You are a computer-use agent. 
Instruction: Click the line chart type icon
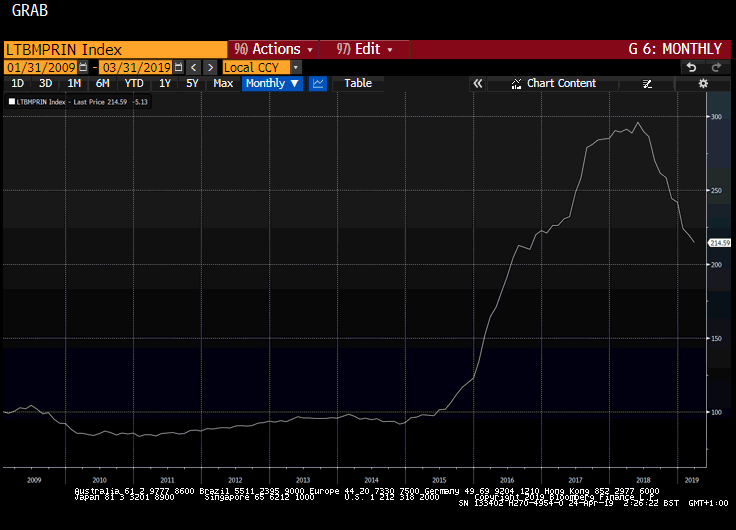318,84
